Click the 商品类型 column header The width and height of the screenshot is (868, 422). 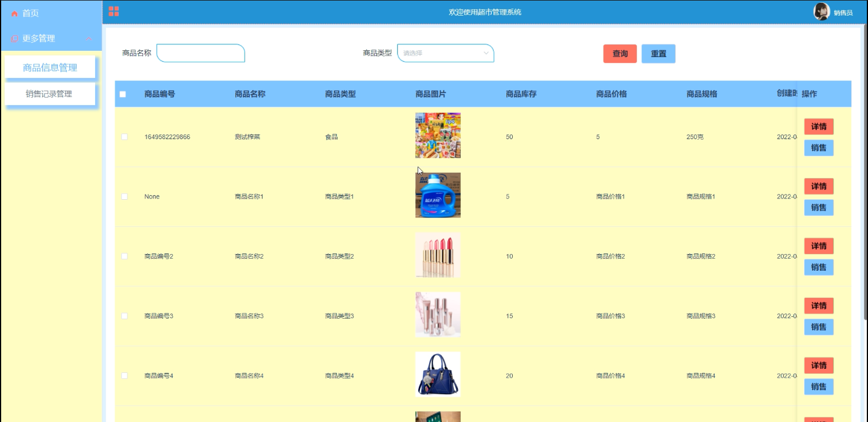tap(340, 94)
